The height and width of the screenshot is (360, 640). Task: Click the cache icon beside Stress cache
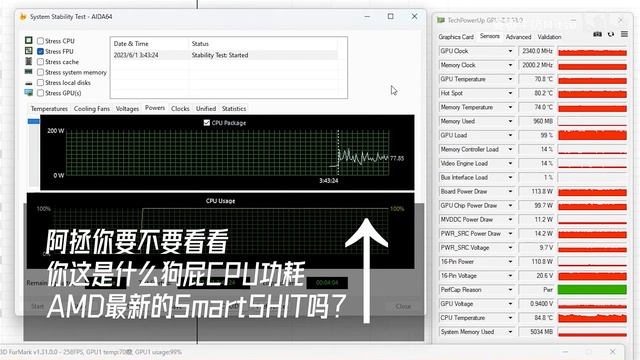click(x=29, y=61)
